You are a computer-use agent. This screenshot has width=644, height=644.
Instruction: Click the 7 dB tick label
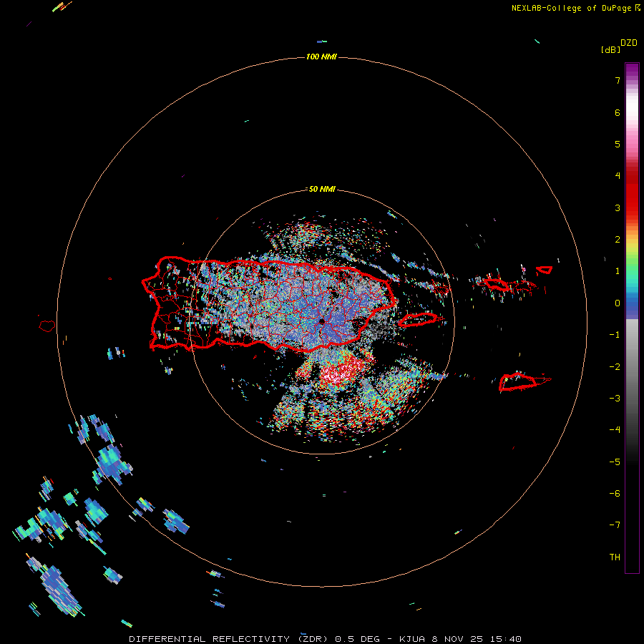click(618, 80)
